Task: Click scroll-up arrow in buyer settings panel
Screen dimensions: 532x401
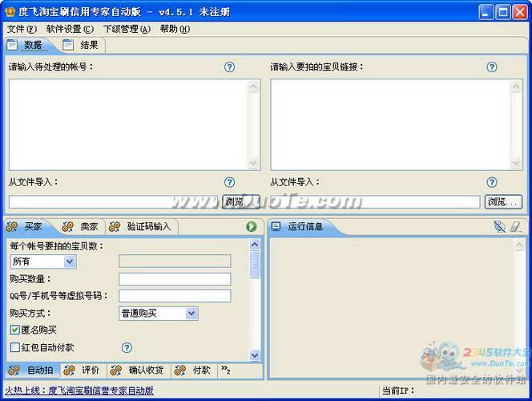Action: click(255, 245)
